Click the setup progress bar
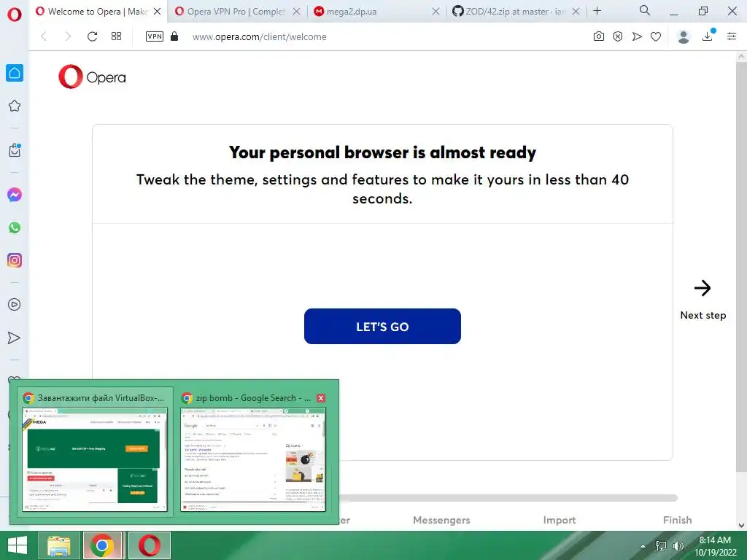The width and height of the screenshot is (747, 560). (508, 498)
